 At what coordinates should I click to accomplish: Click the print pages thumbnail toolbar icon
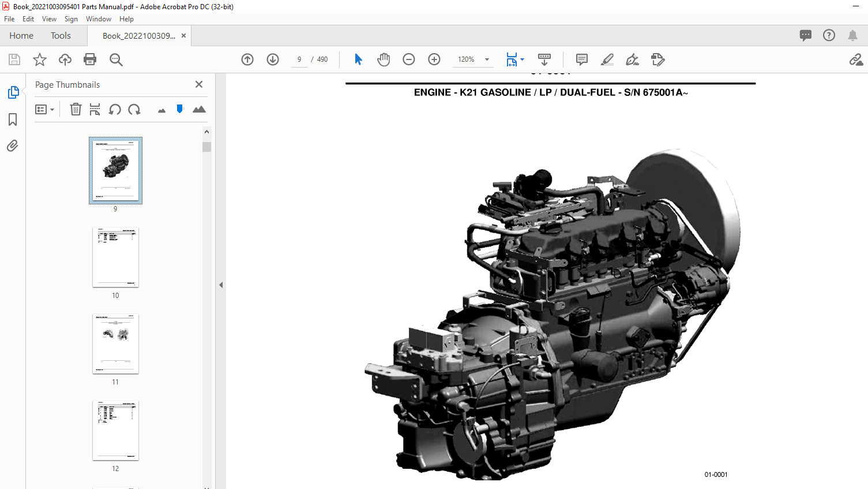point(95,109)
